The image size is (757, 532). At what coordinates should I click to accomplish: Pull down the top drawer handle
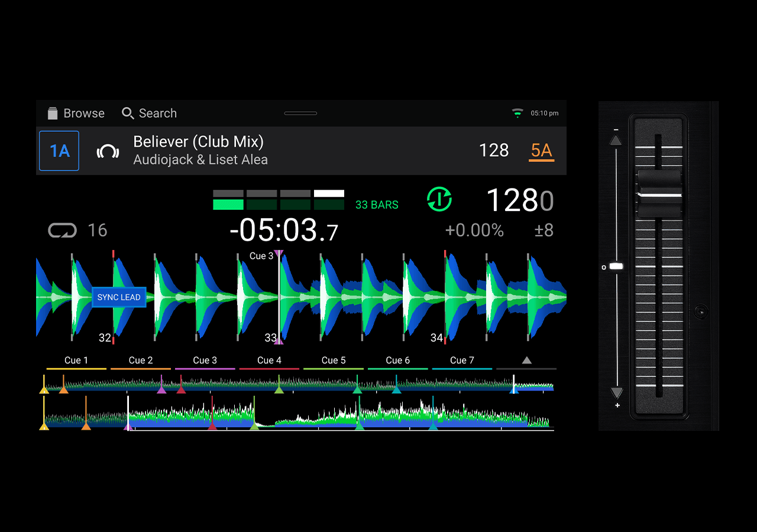pyautogui.click(x=300, y=113)
